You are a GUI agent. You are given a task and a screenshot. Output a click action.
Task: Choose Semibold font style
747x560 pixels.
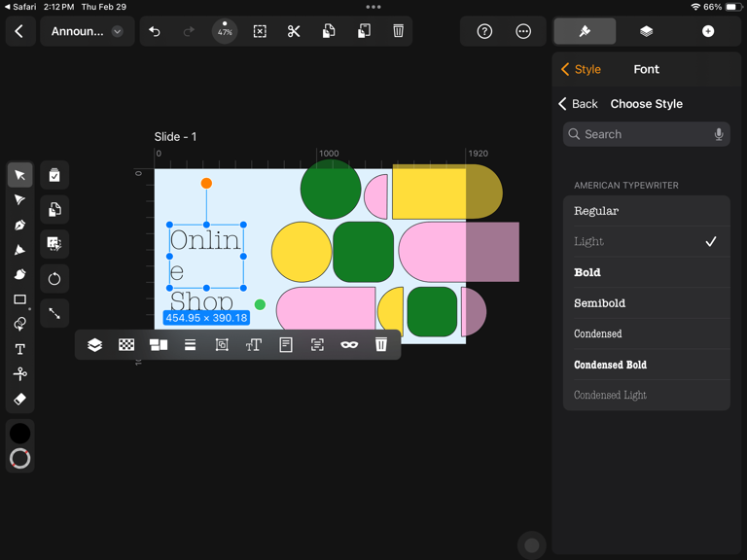pos(646,303)
